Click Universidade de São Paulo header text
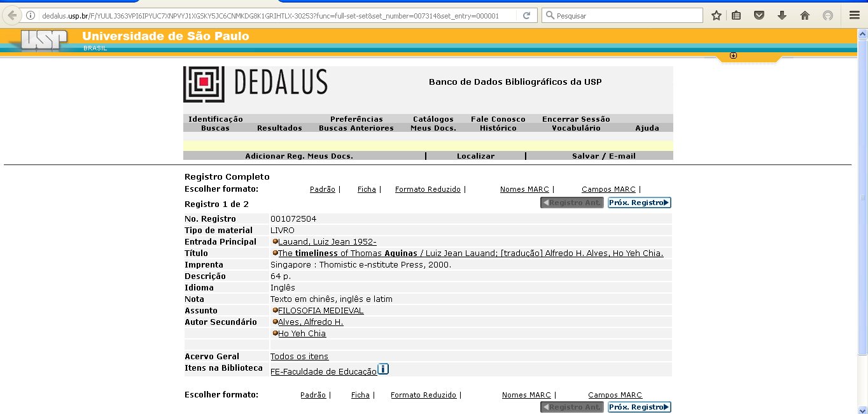This screenshot has height=414, width=868. coord(166,36)
